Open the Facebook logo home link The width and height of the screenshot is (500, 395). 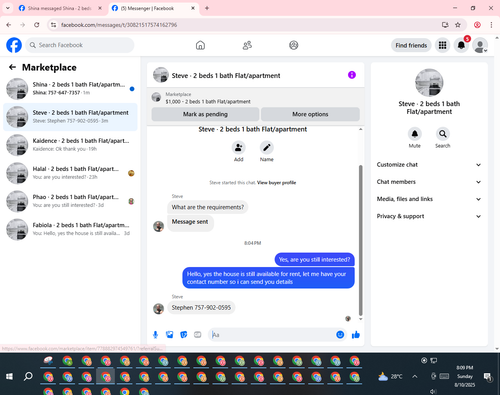(14, 45)
